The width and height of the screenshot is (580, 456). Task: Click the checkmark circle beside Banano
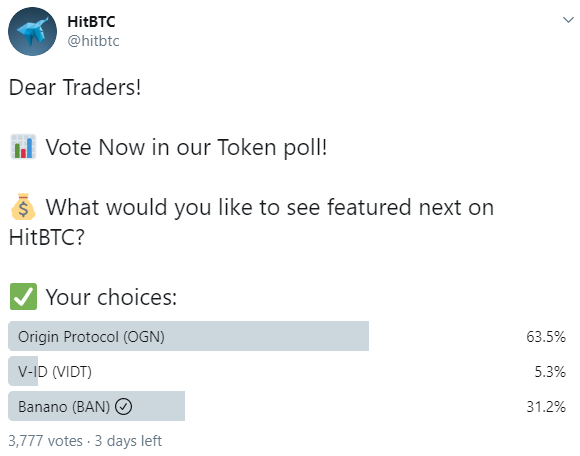(123, 406)
